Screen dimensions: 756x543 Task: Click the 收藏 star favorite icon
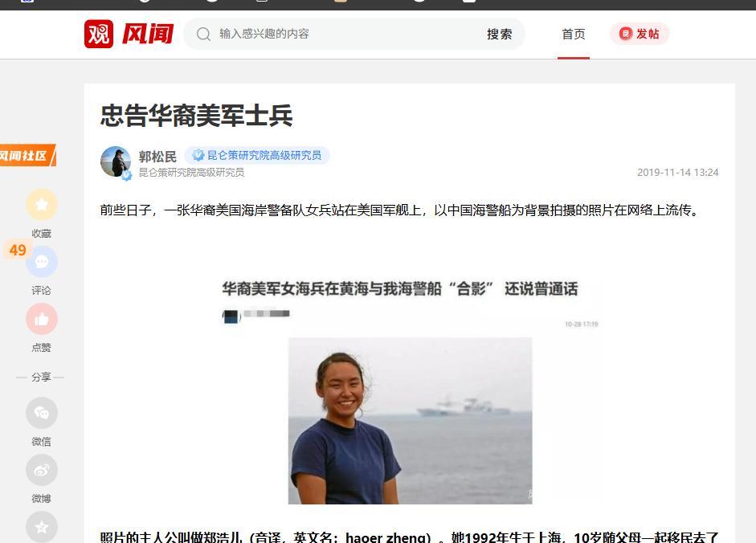[42, 205]
